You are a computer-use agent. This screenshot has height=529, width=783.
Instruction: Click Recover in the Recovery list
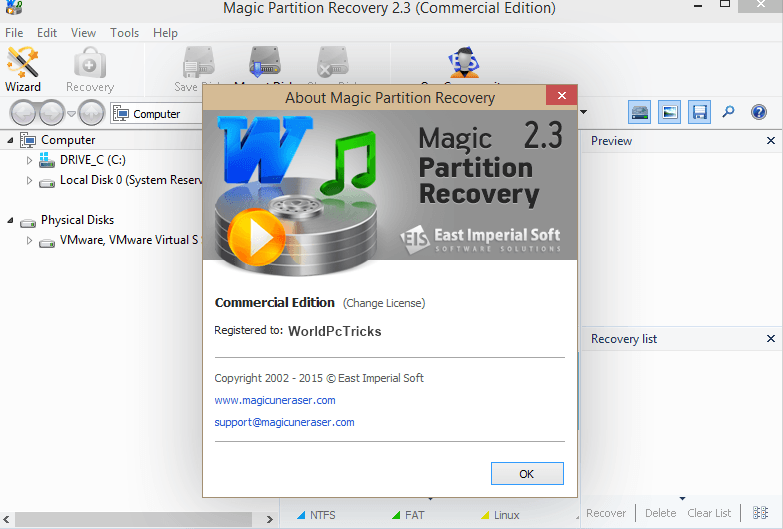[x=606, y=513]
